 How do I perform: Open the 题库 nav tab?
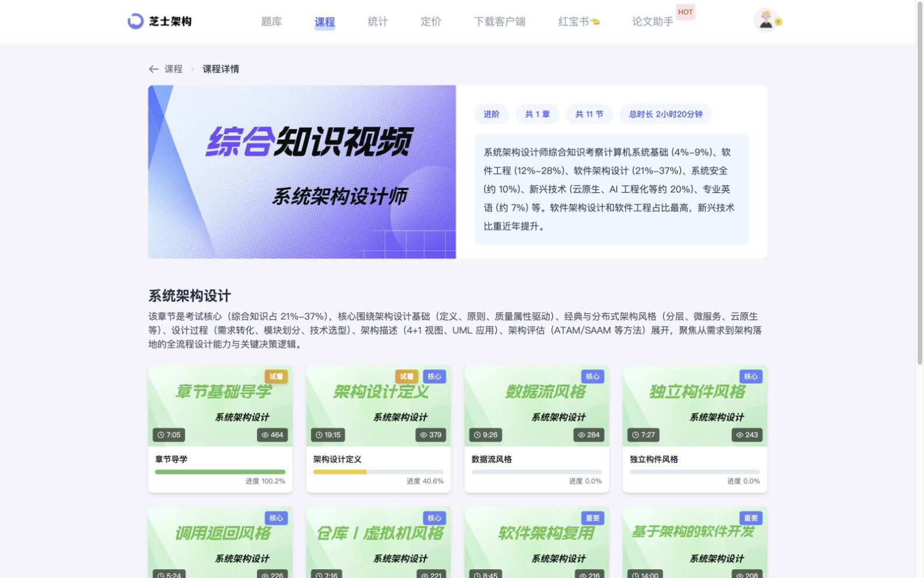click(x=272, y=22)
